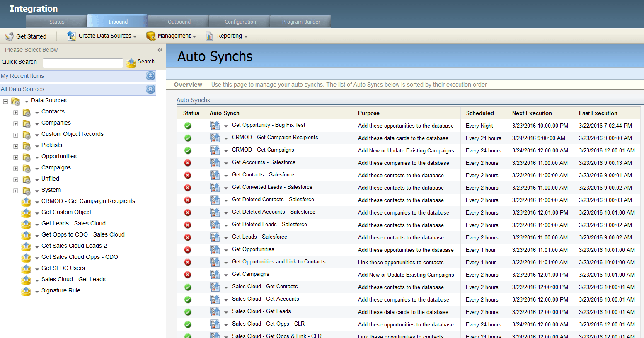
Task: Click the green status icon for CRMOD - Get Campaigns
Action: (x=187, y=150)
